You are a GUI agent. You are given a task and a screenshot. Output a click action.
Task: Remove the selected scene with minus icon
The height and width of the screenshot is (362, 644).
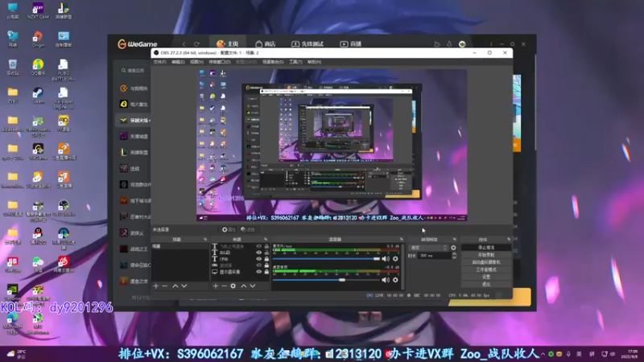pos(165,286)
